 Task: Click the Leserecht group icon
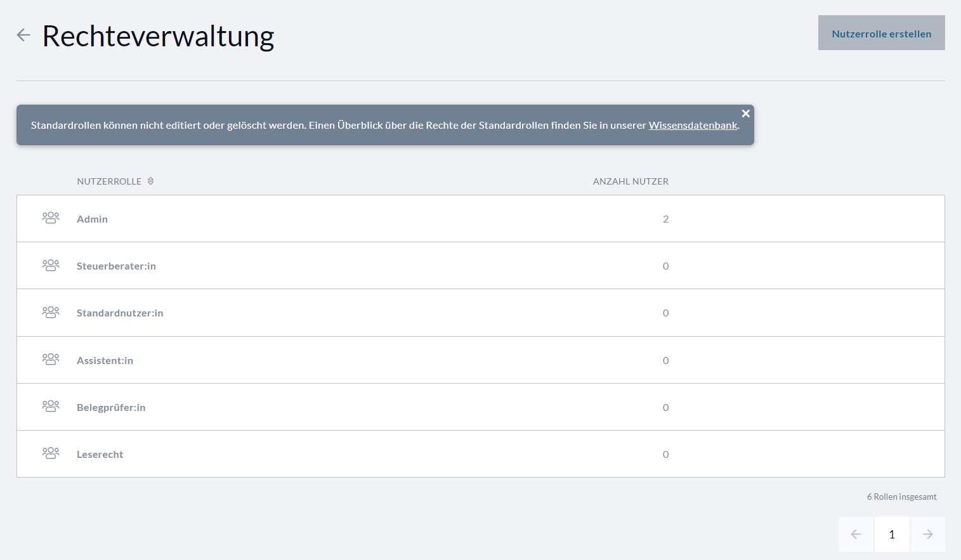coord(51,454)
